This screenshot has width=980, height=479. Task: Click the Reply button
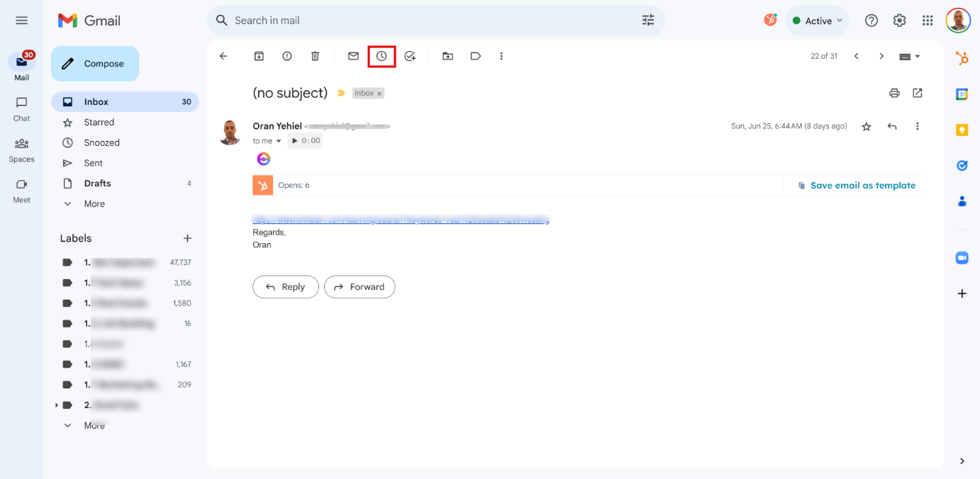286,287
